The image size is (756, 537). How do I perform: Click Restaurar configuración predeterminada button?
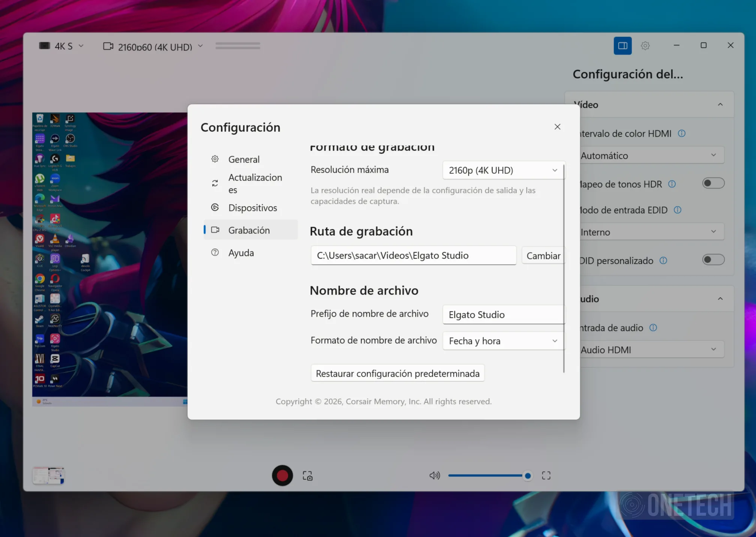pyautogui.click(x=398, y=373)
